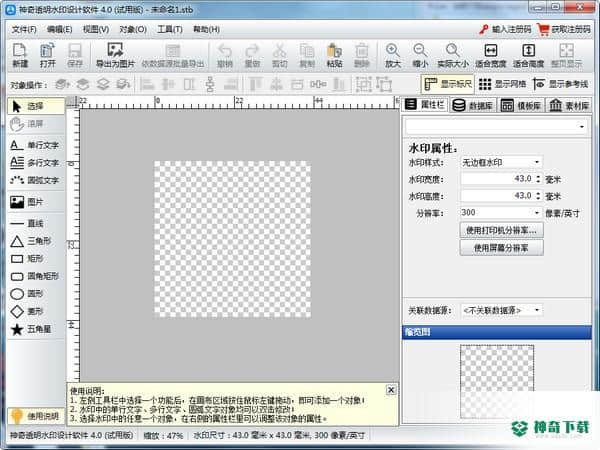Open the 视图(V) menu

coord(96,29)
